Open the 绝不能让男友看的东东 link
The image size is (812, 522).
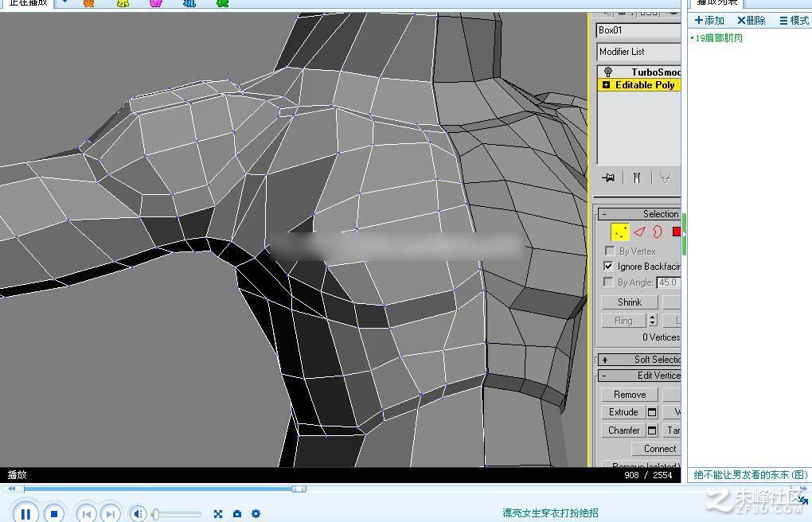[751, 474]
